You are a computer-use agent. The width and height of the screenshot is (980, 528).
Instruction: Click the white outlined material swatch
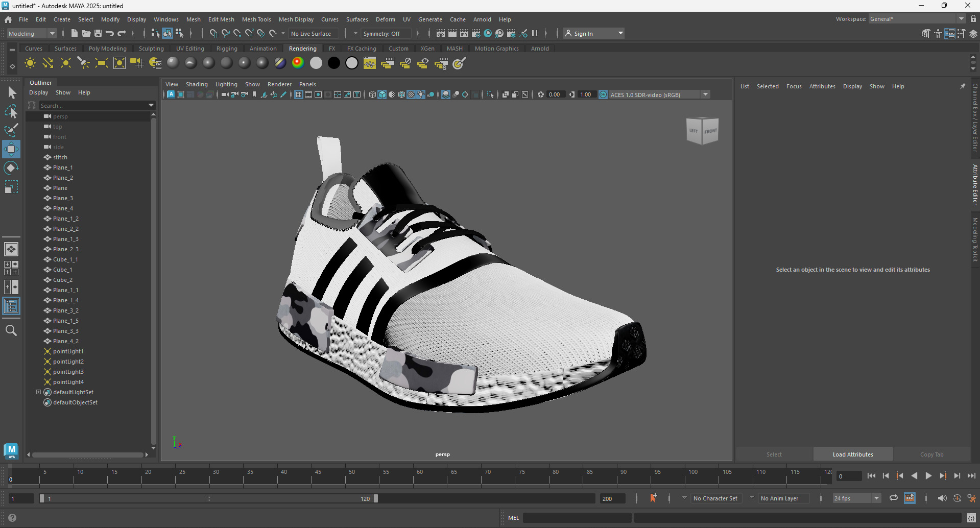(x=352, y=63)
